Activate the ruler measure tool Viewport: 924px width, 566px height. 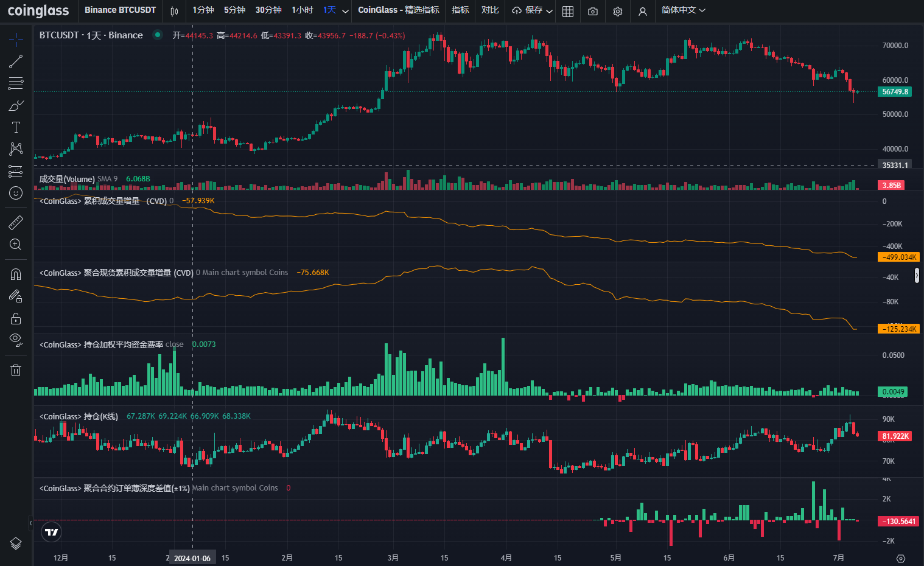coord(16,223)
